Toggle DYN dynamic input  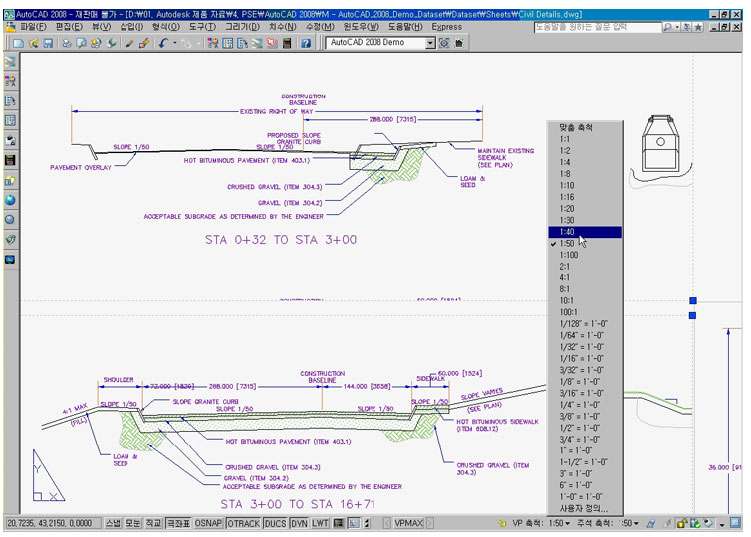point(299,523)
